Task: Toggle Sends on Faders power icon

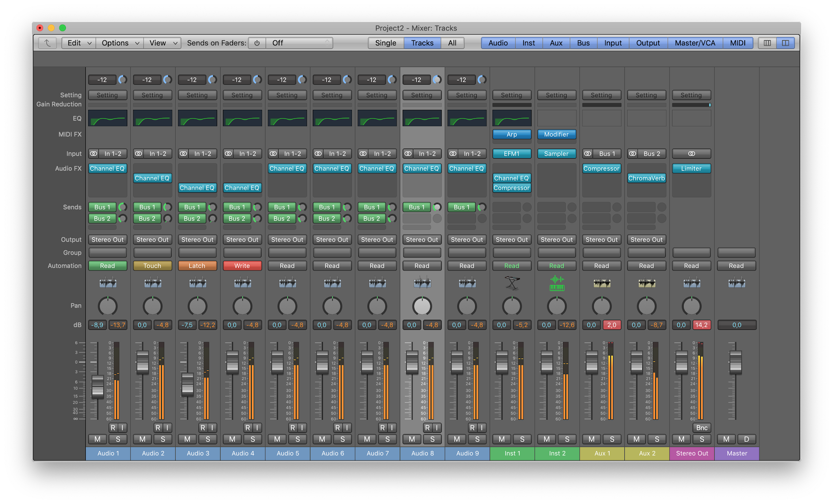Action: pos(257,43)
